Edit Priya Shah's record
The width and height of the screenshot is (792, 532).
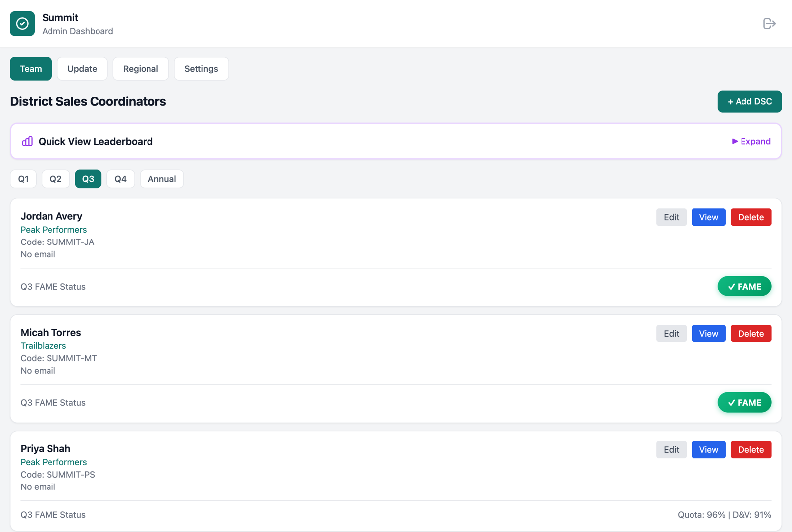coord(671,450)
